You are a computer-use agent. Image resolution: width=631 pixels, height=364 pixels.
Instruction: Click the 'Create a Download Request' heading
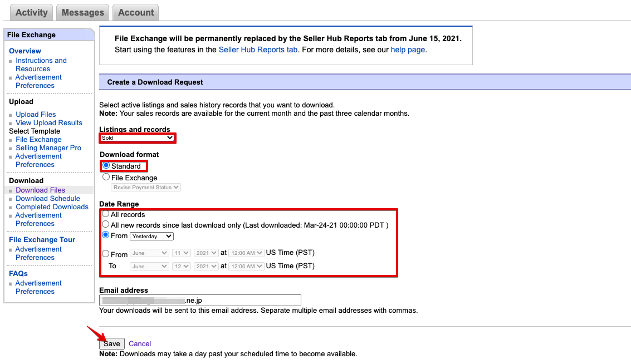155,82
